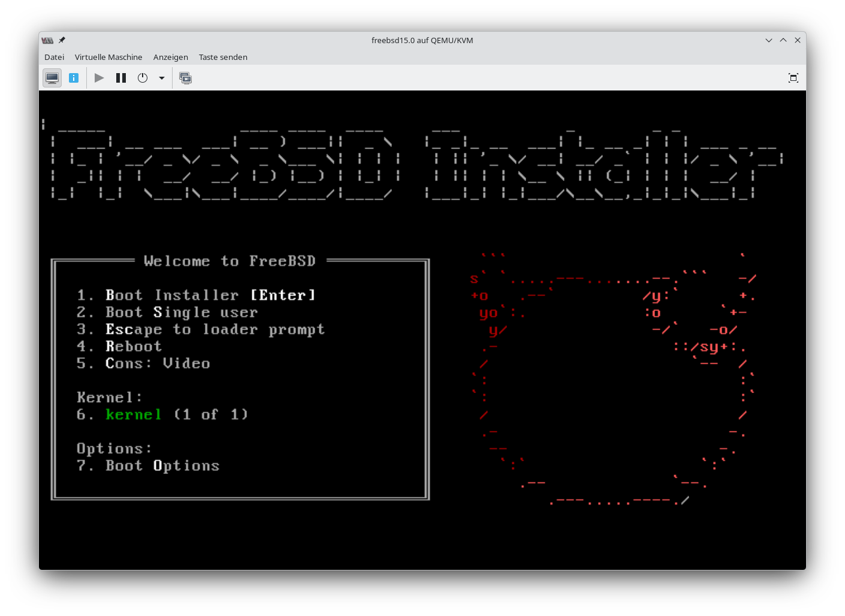The width and height of the screenshot is (845, 616).
Task: Open virtual hardware details info button
Action: (74, 78)
